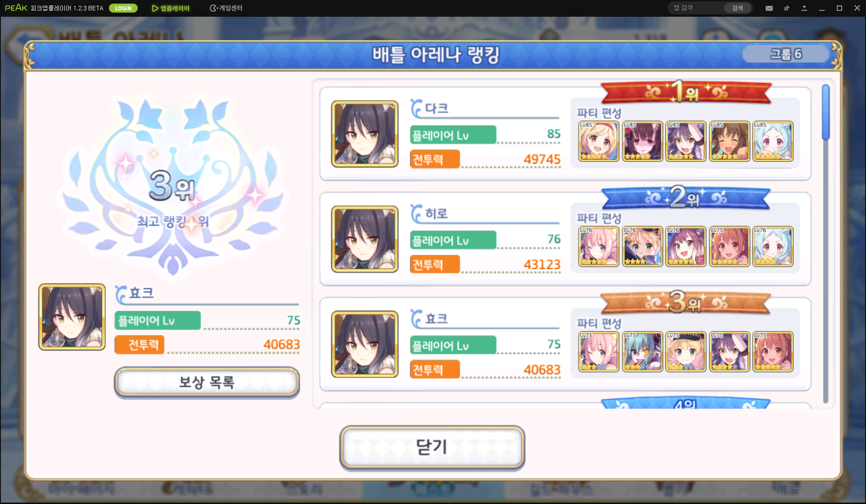Click the pin window icon in title bar
The height and width of the screenshot is (504, 866).
click(787, 8)
